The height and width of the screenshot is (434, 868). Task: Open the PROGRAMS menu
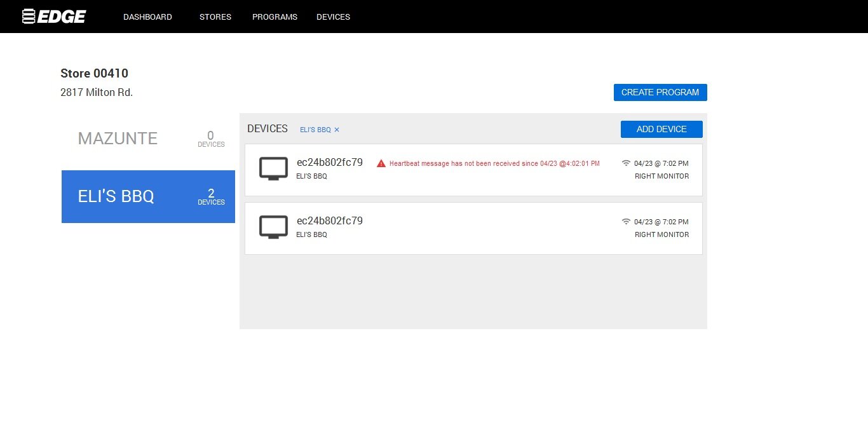tap(275, 17)
